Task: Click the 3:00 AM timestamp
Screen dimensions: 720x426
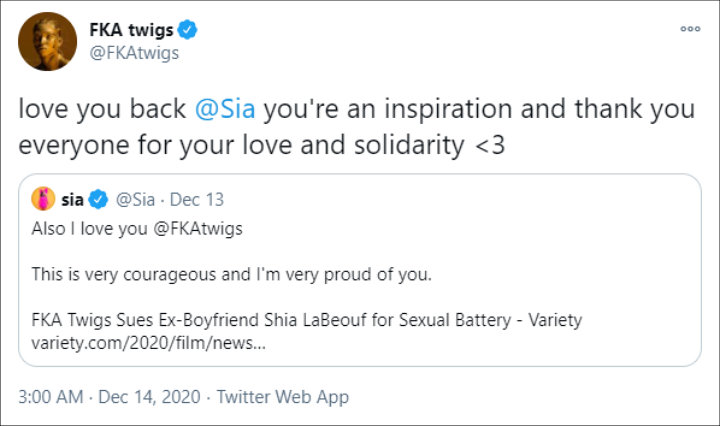Action: pos(50,397)
